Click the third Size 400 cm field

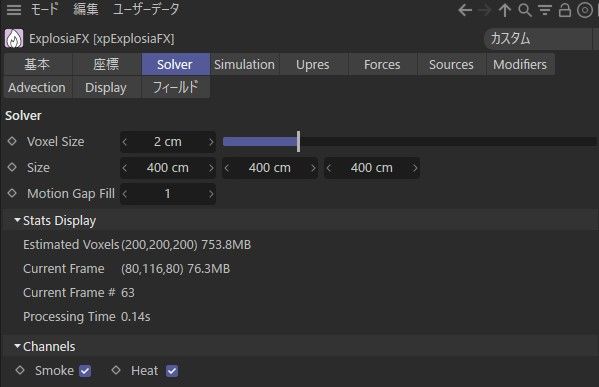372,168
